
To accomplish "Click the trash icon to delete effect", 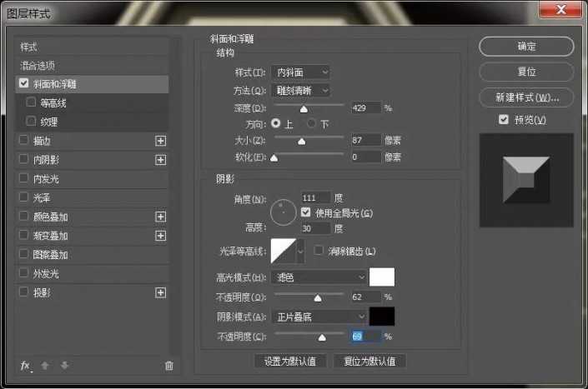I will click(169, 366).
